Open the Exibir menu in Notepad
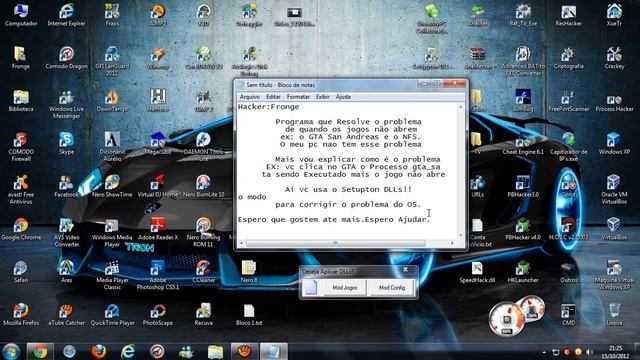The width and height of the screenshot is (640, 360). click(x=322, y=97)
